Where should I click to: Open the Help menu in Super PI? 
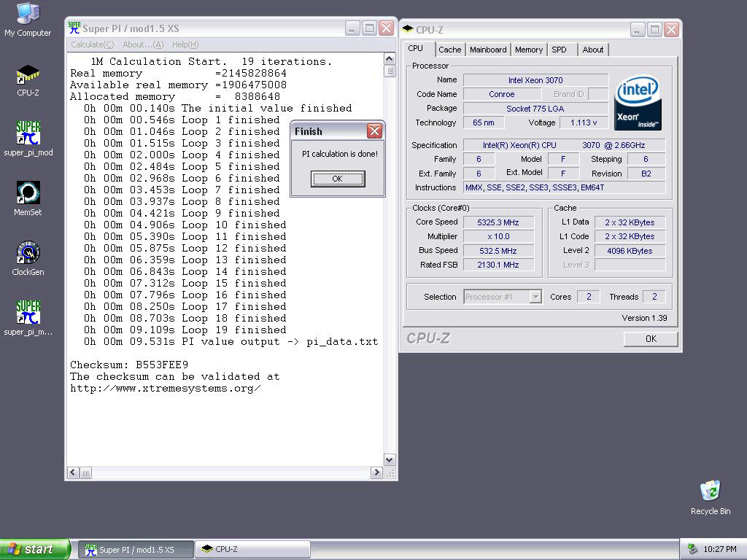(185, 44)
